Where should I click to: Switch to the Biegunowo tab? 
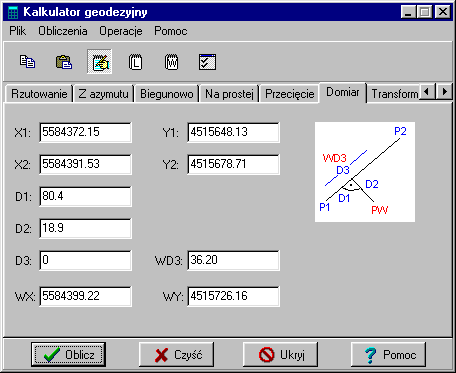point(166,94)
